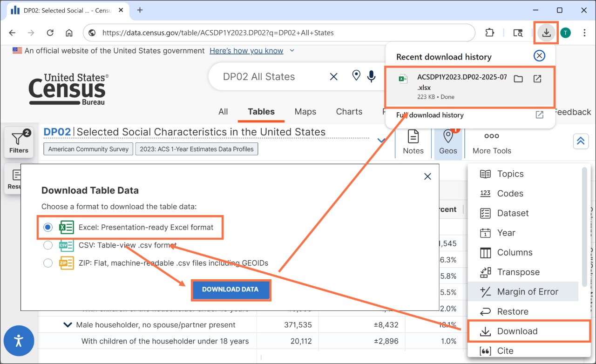Expand the table title dropdown chevron
The height and width of the screenshot is (364, 596).
(x=381, y=140)
